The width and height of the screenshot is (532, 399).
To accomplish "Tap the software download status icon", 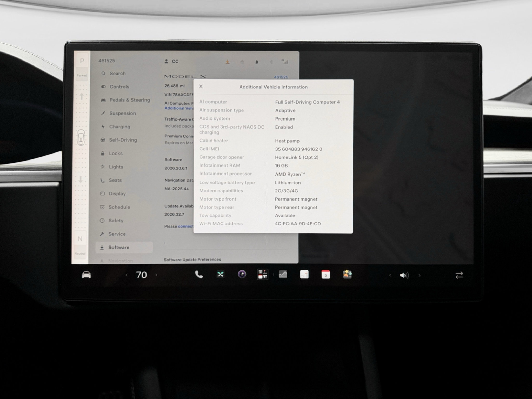I will [228, 62].
